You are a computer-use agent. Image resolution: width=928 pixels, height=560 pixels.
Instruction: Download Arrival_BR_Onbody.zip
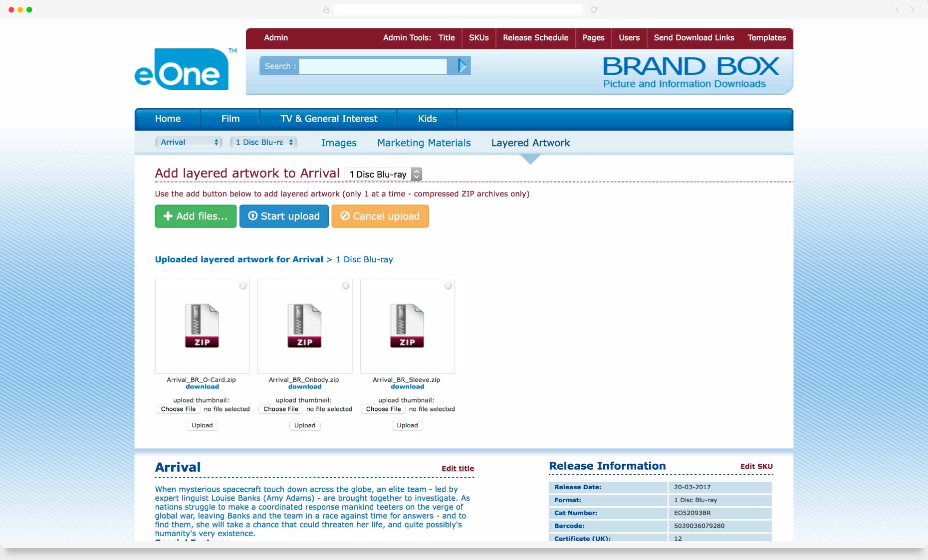[304, 386]
